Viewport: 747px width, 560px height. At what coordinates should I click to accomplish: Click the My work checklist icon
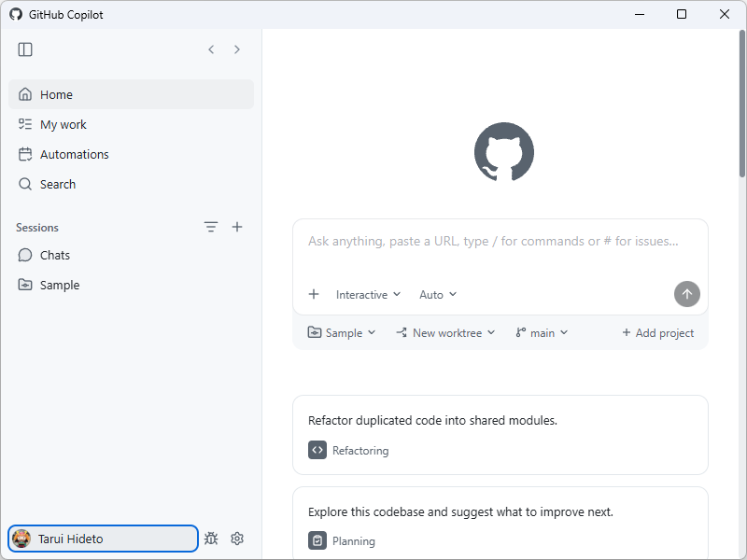click(x=25, y=124)
